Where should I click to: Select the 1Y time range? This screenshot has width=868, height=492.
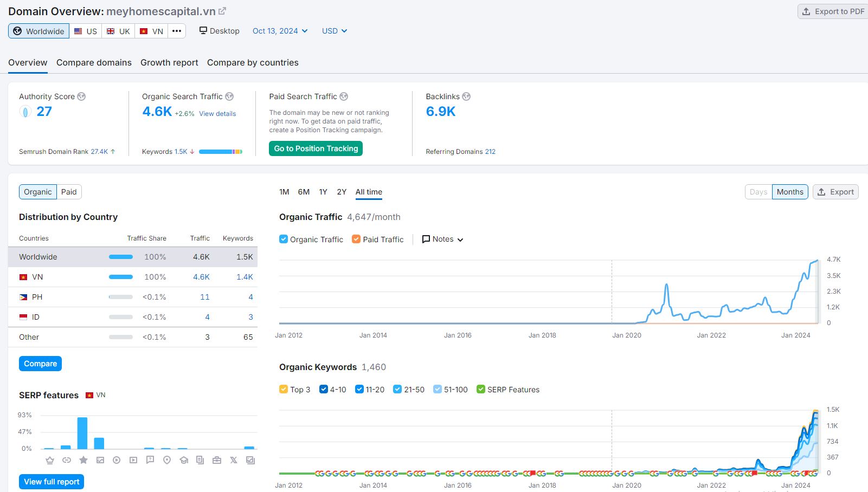tap(323, 192)
